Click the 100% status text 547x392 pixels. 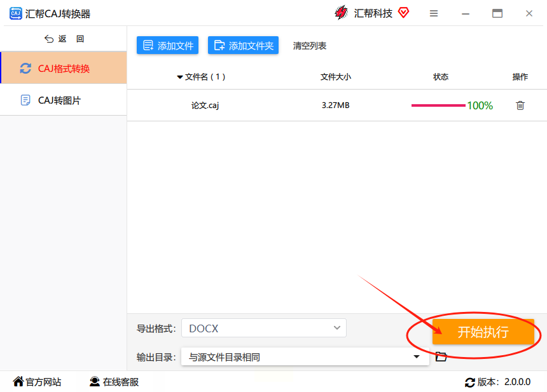pyautogui.click(x=480, y=105)
